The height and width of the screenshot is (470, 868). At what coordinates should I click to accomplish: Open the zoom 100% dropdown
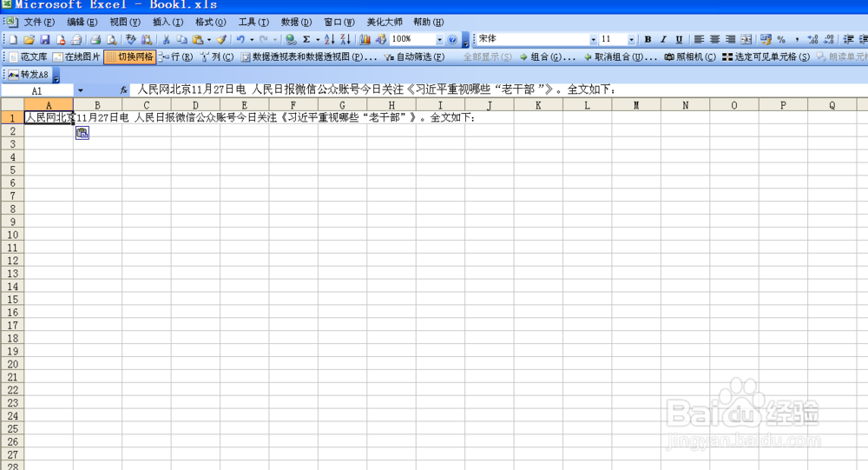[439, 39]
